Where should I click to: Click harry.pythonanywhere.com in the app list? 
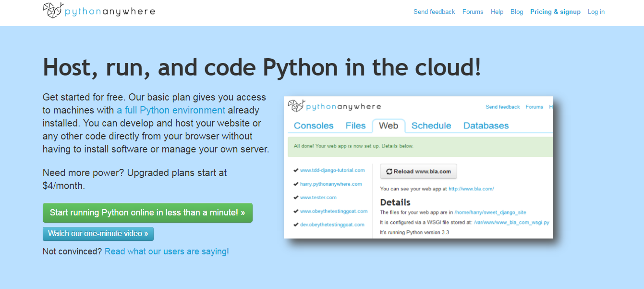coord(331,184)
